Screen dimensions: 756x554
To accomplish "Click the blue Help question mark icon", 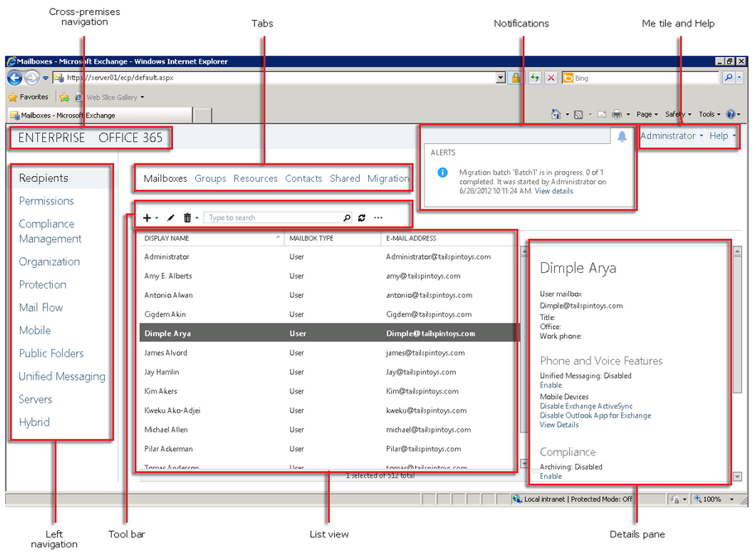I will [731, 114].
